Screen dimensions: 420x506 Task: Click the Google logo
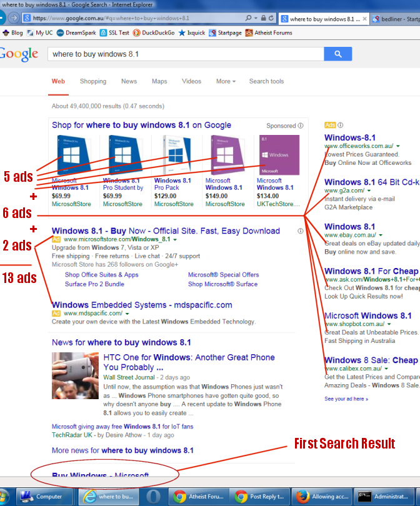(x=19, y=54)
